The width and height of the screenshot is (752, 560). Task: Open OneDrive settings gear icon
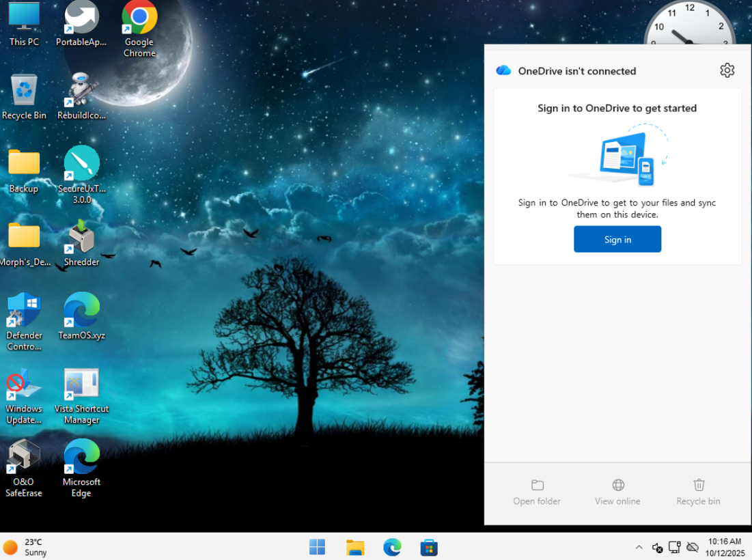[727, 70]
